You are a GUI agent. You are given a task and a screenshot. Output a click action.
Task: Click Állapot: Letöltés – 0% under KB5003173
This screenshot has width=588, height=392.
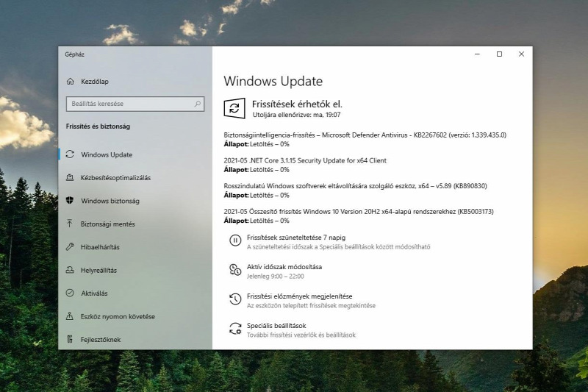[x=257, y=221]
